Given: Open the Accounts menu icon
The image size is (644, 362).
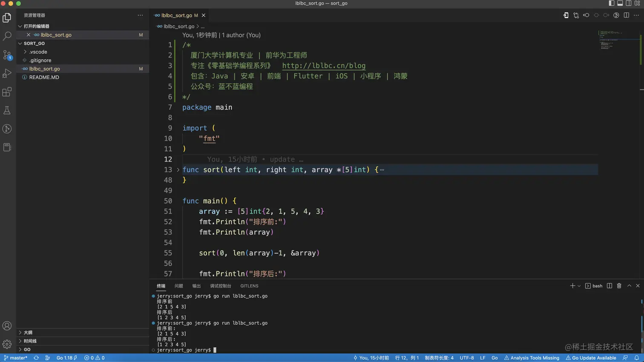Looking at the screenshot, I should coord(7,326).
